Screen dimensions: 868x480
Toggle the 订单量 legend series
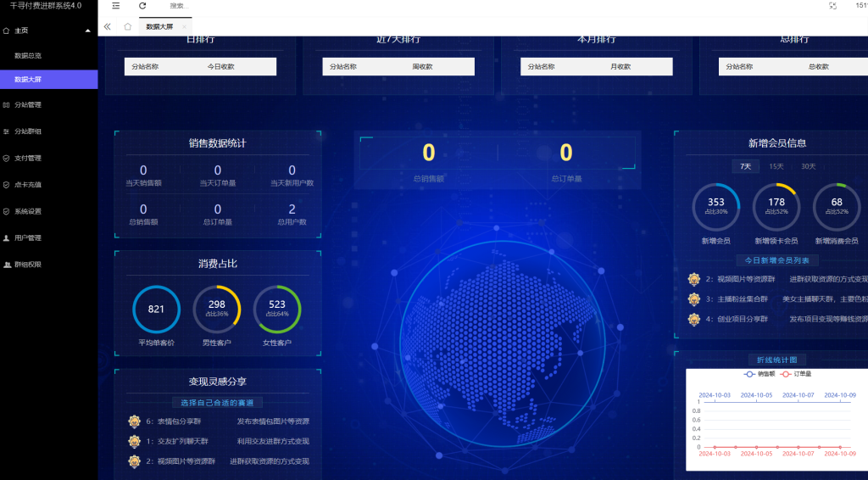pos(795,374)
